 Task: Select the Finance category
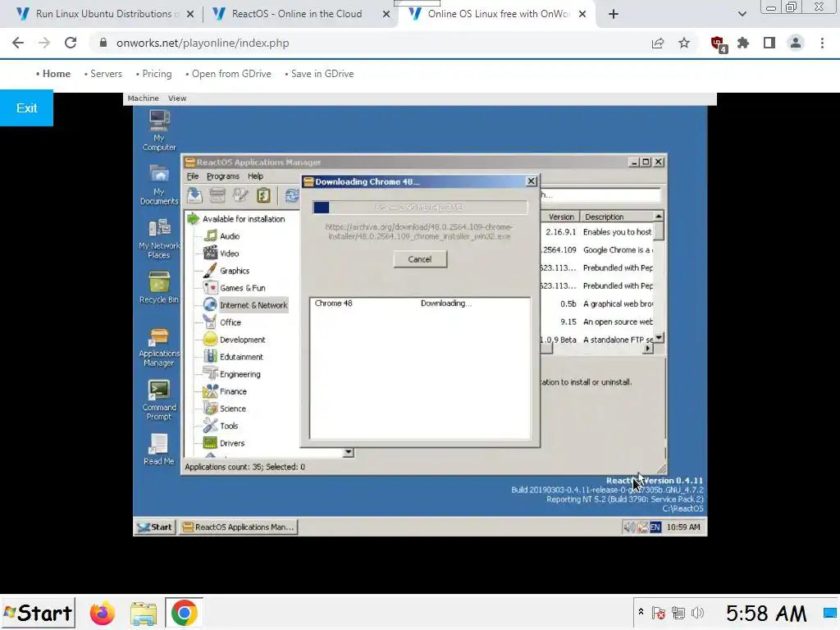point(226,391)
